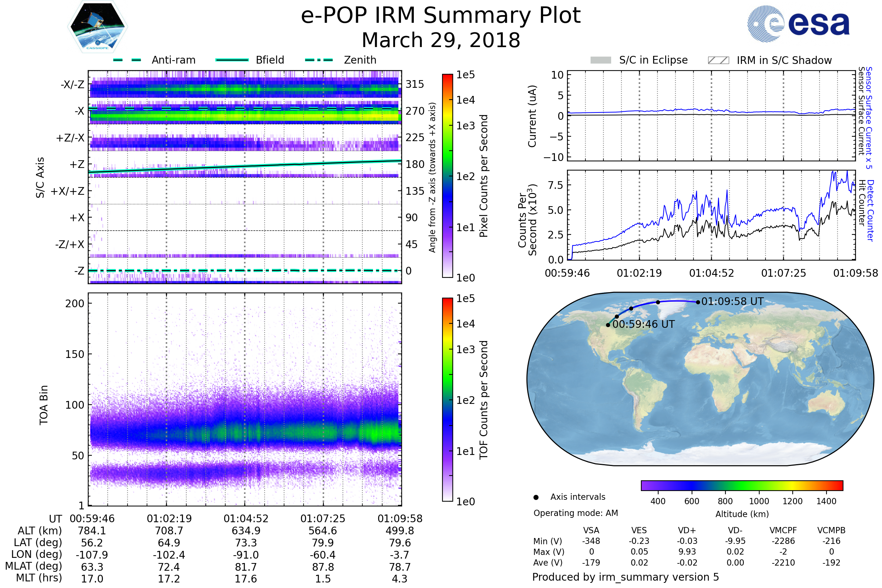Click the VMCPF voltage column header
Image resolution: width=882 pixels, height=588 pixels.
point(783,531)
